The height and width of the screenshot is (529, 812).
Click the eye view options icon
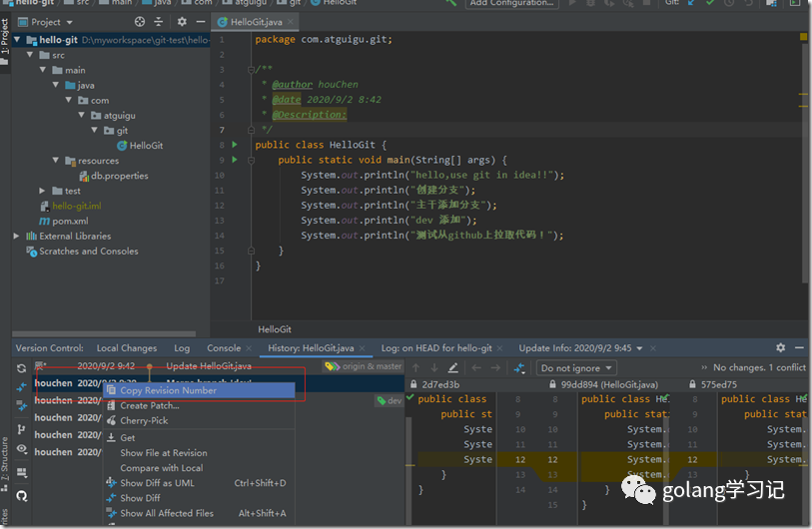21,449
